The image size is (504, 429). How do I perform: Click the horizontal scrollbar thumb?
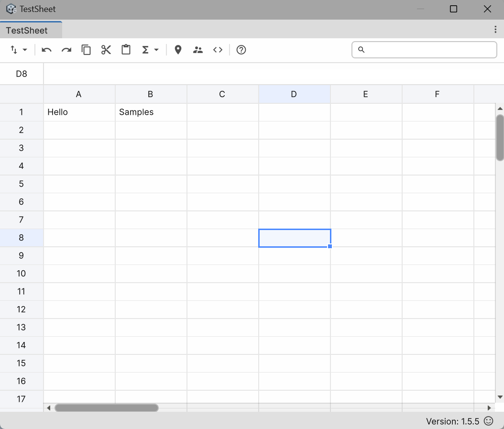107,408
